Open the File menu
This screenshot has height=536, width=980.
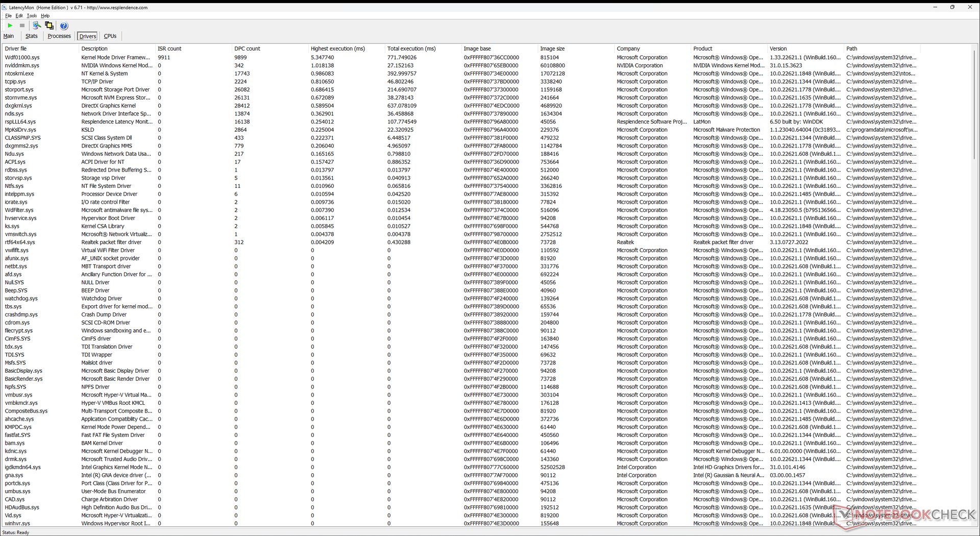[8, 16]
